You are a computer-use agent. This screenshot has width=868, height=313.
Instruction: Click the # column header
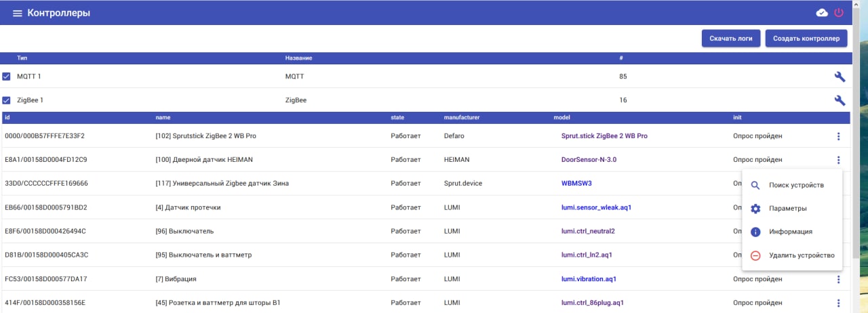pos(621,58)
